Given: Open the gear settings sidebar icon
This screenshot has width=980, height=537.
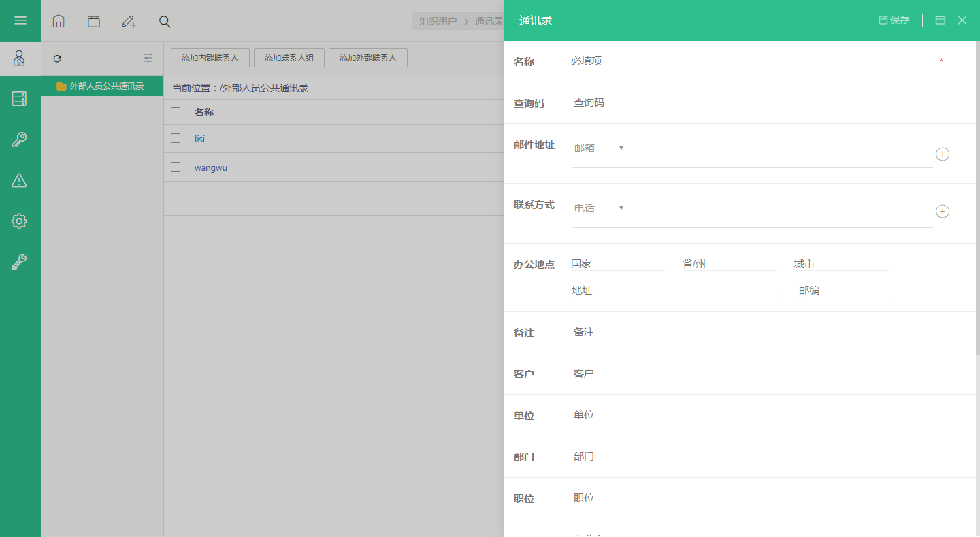Looking at the screenshot, I should (x=20, y=221).
